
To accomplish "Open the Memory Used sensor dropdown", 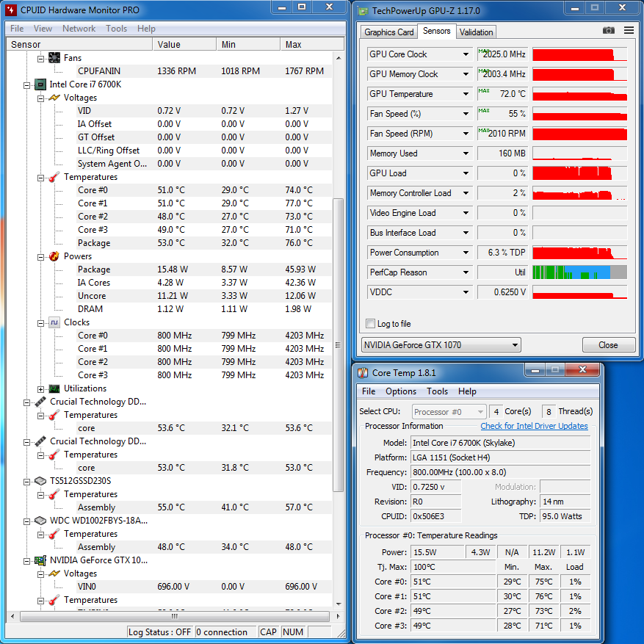I will point(466,153).
